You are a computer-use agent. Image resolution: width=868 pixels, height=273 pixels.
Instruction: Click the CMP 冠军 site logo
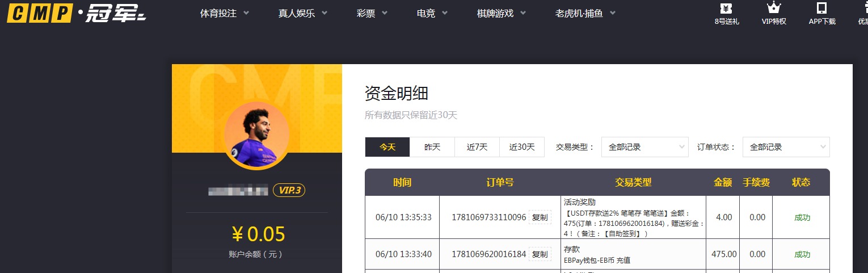pos(77,13)
